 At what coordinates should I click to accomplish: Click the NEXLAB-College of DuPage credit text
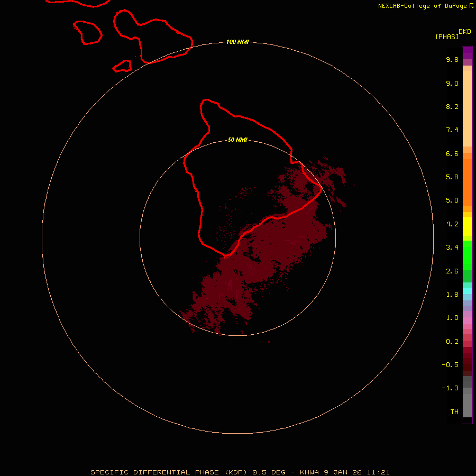pyautogui.click(x=422, y=6)
